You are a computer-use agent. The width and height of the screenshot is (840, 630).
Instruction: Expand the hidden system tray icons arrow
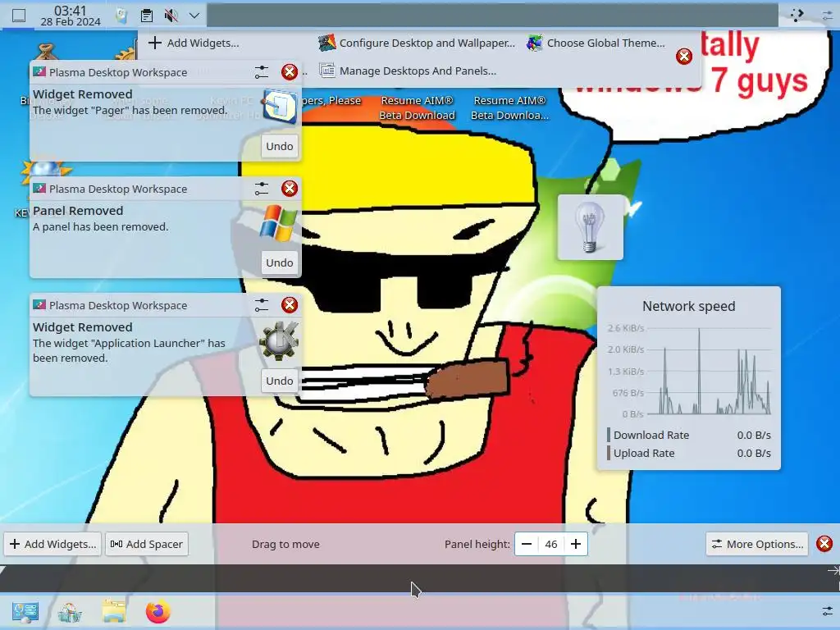tap(194, 16)
